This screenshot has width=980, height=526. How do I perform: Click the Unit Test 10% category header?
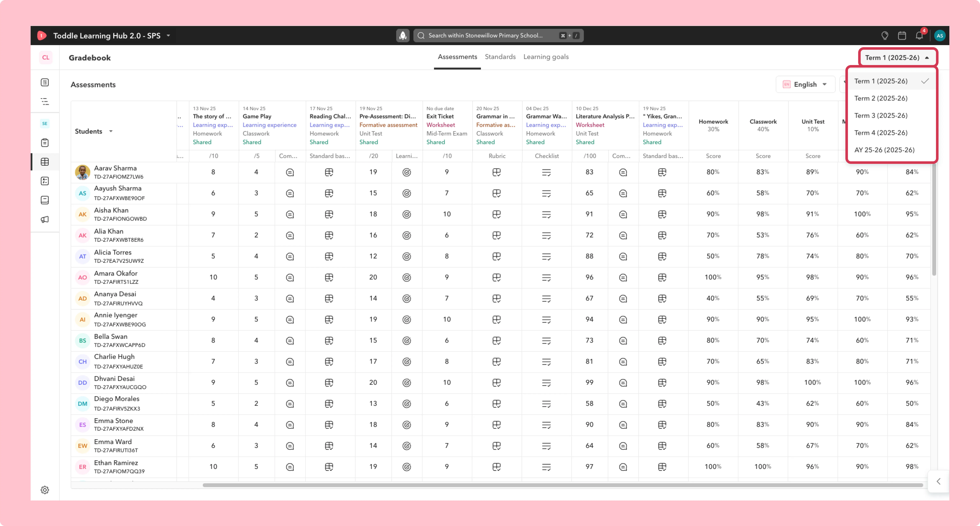pos(813,125)
